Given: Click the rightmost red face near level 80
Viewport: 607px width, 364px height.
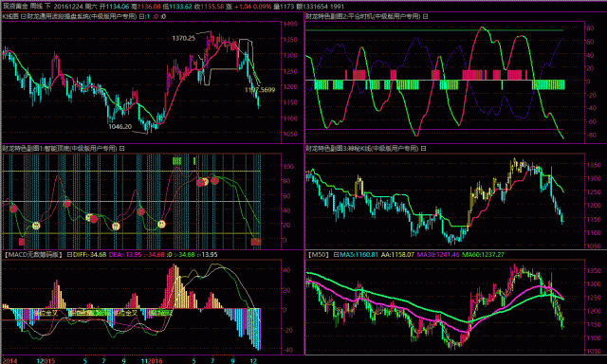Looking at the screenshot, I should 215,180.
